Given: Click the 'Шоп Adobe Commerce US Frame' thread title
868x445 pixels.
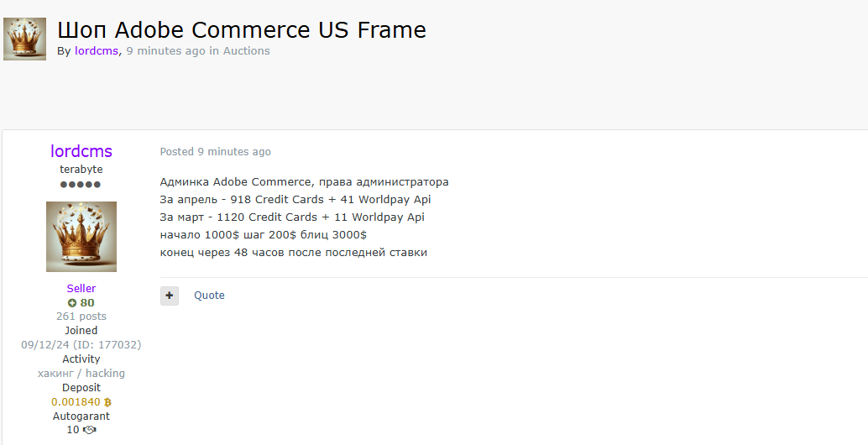Looking at the screenshot, I should (x=242, y=30).
